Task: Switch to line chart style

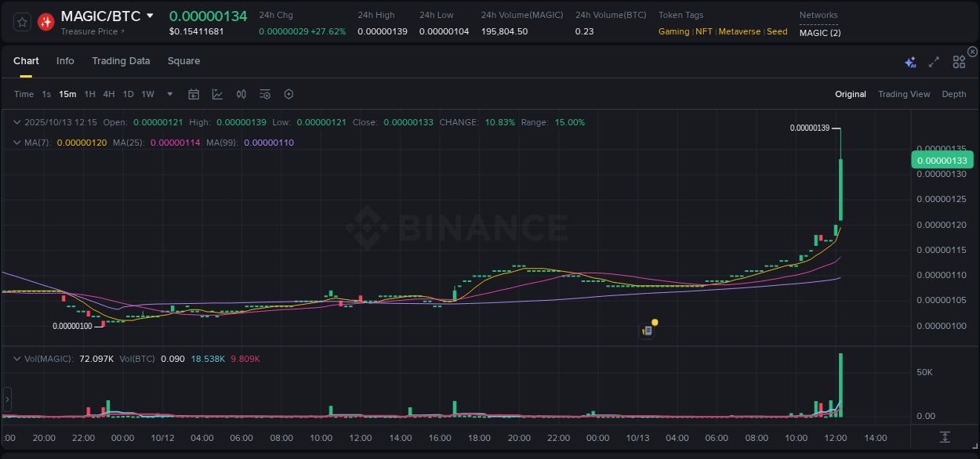Action: tap(217, 94)
